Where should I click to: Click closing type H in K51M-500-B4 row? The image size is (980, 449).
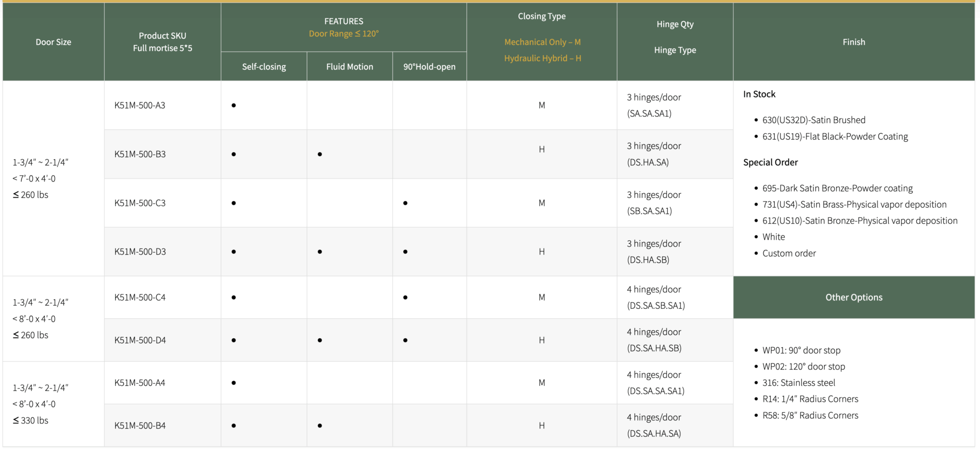(542, 426)
